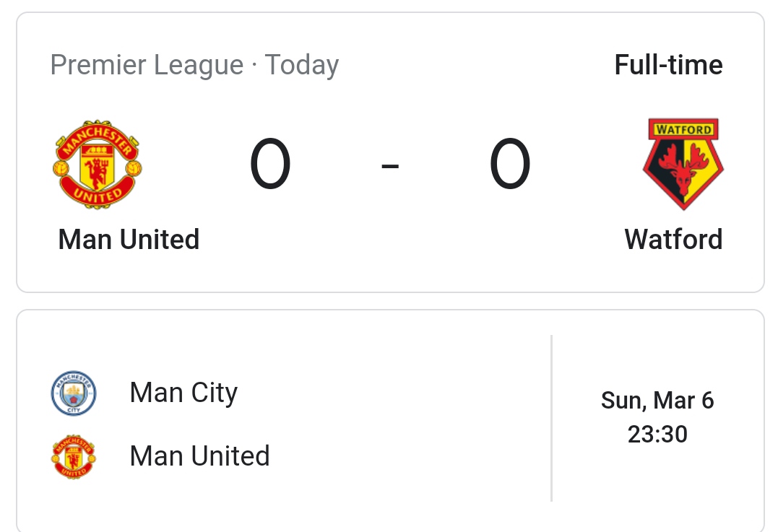Open the Man City vs Man United card
778x532 pixels.
click(x=391, y=421)
